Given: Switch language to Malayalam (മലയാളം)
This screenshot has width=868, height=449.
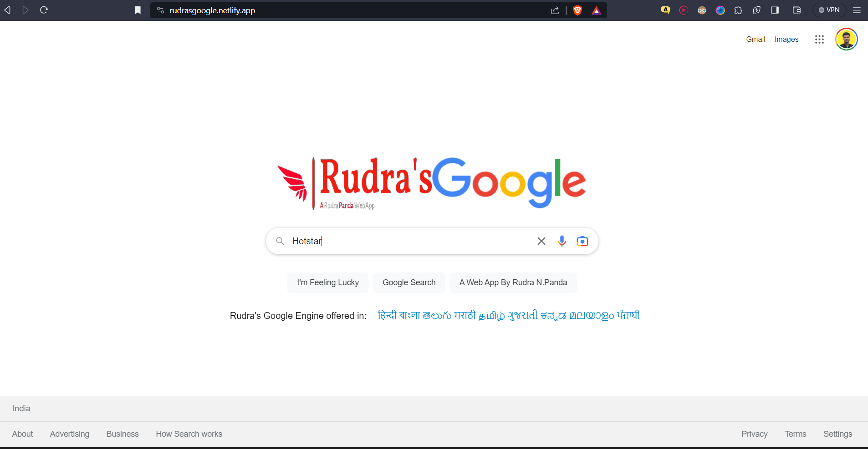Looking at the screenshot, I should (x=592, y=315).
